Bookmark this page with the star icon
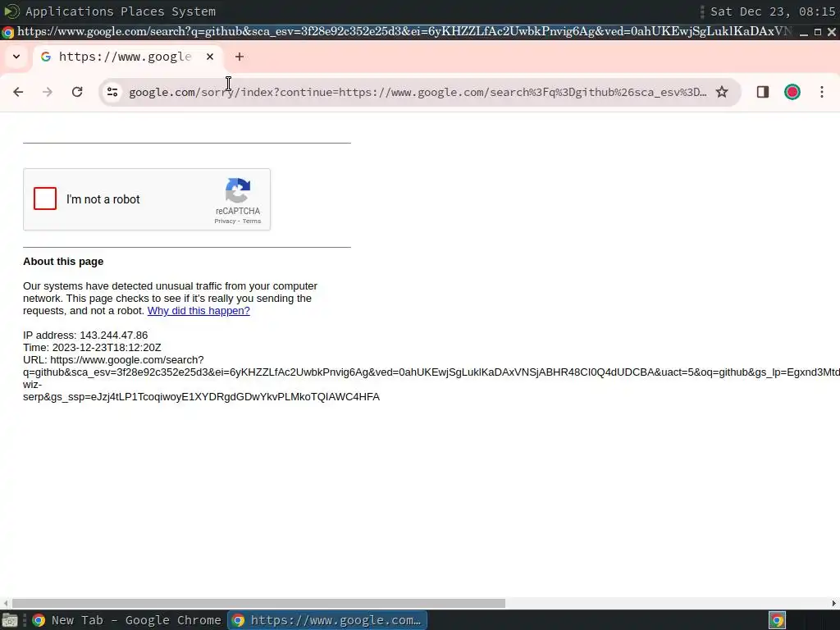 [722, 92]
